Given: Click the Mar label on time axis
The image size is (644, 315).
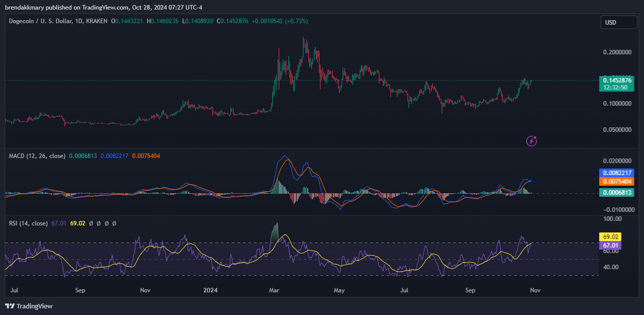Looking at the screenshot, I should [x=274, y=290].
